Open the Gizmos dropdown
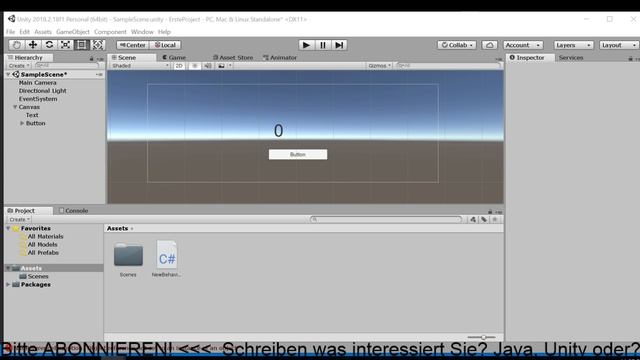 [379, 66]
